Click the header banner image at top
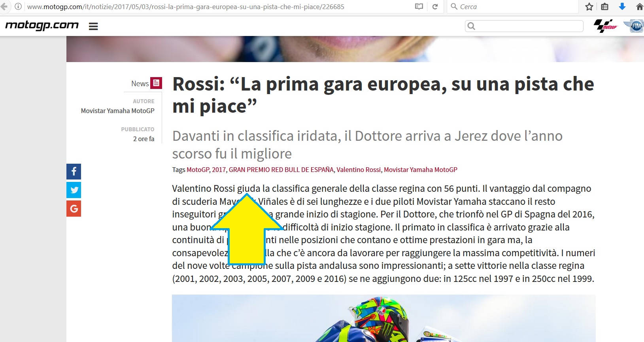 pyautogui.click(x=355, y=49)
